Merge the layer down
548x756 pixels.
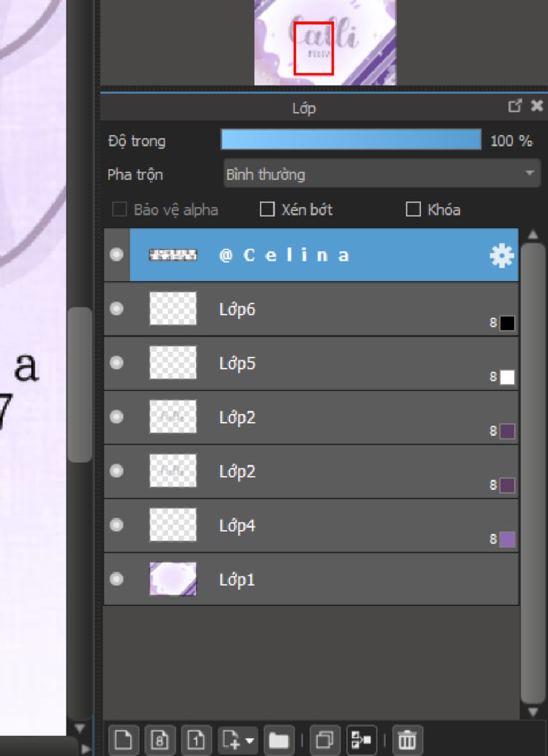tap(362, 740)
